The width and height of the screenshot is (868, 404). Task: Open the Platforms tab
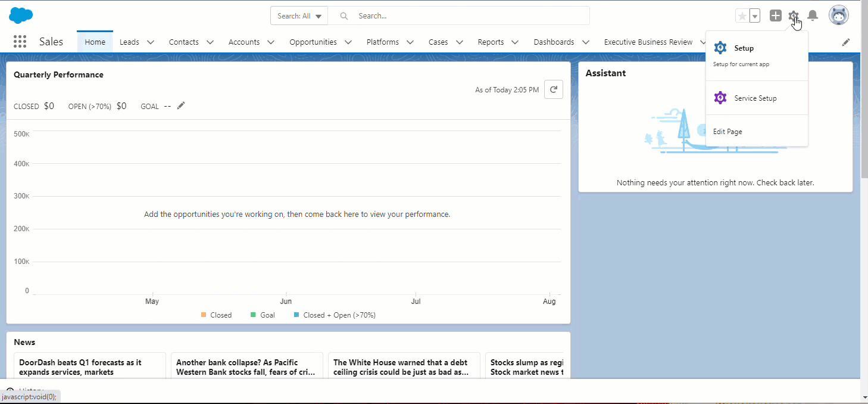click(383, 42)
